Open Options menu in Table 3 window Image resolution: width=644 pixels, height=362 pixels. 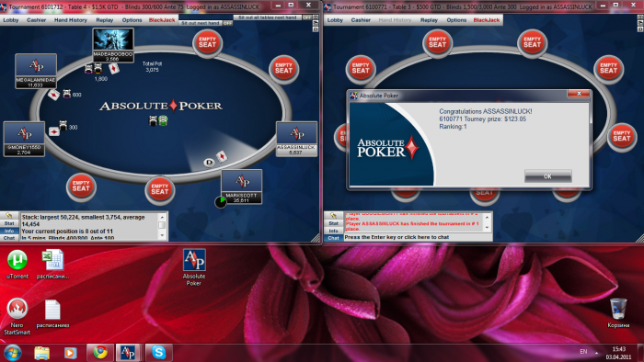(x=456, y=20)
